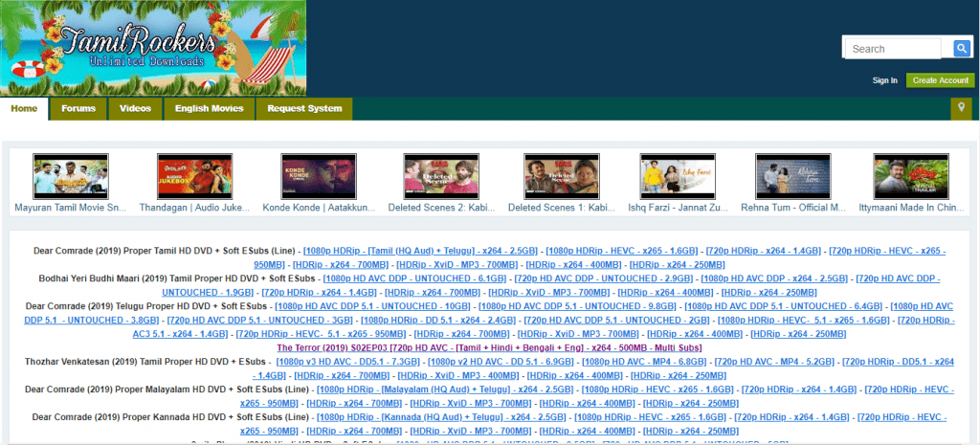The image size is (980, 445).
Task: Open the Konde Konde Aatakkun thumbnail
Action: (319, 176)
